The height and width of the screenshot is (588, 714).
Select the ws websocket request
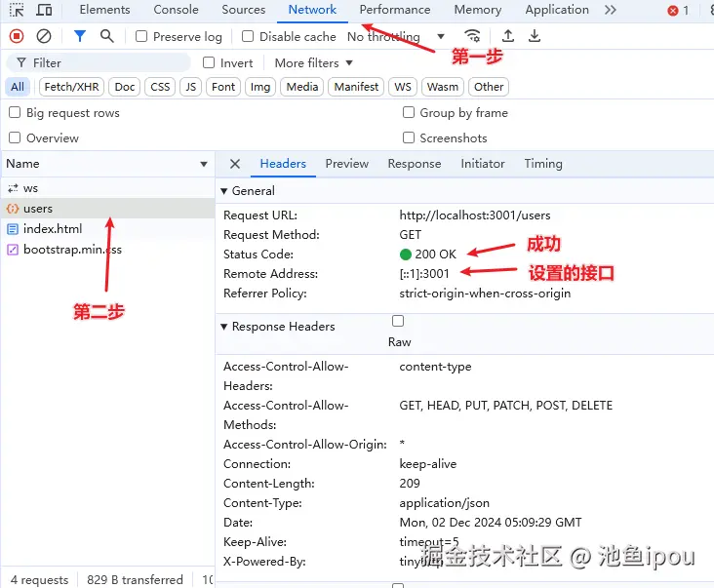pyautogui.click(x=107, y=188)
